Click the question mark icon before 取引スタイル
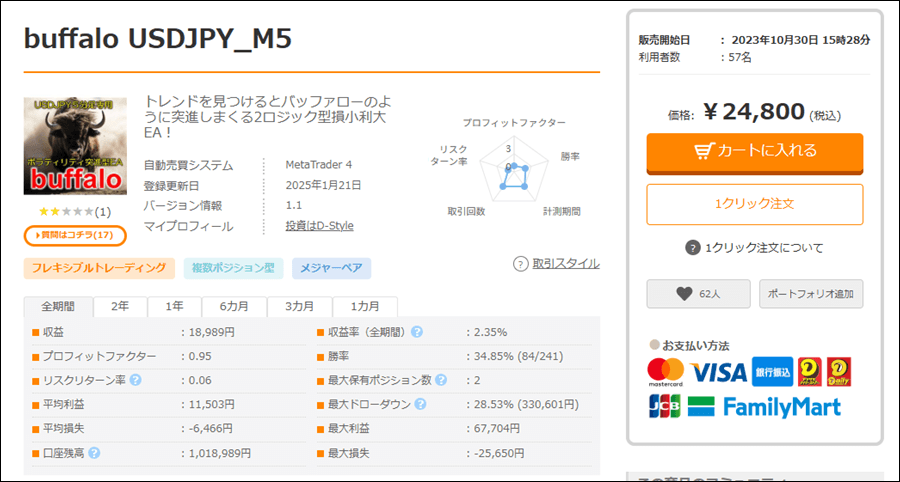This screenshot has width=900, height=482. (x=520, y=264)
